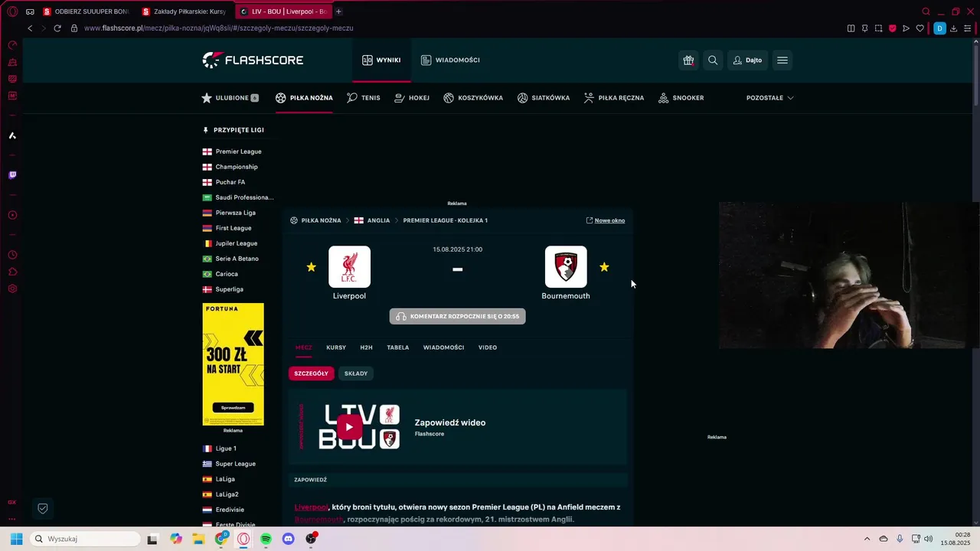Switch to the Wiadomości header tab
The image size is (980, 551).
point(450,60)
